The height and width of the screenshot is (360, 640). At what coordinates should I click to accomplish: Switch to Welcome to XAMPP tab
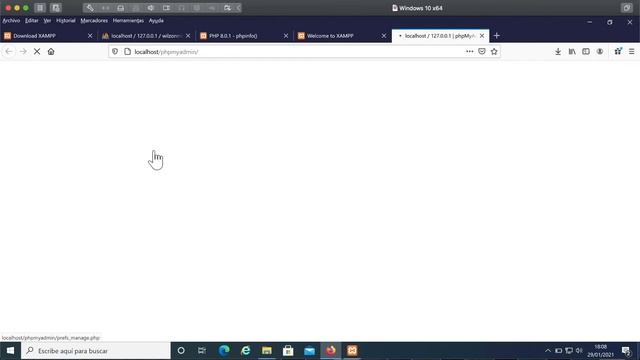coord(342,36)
